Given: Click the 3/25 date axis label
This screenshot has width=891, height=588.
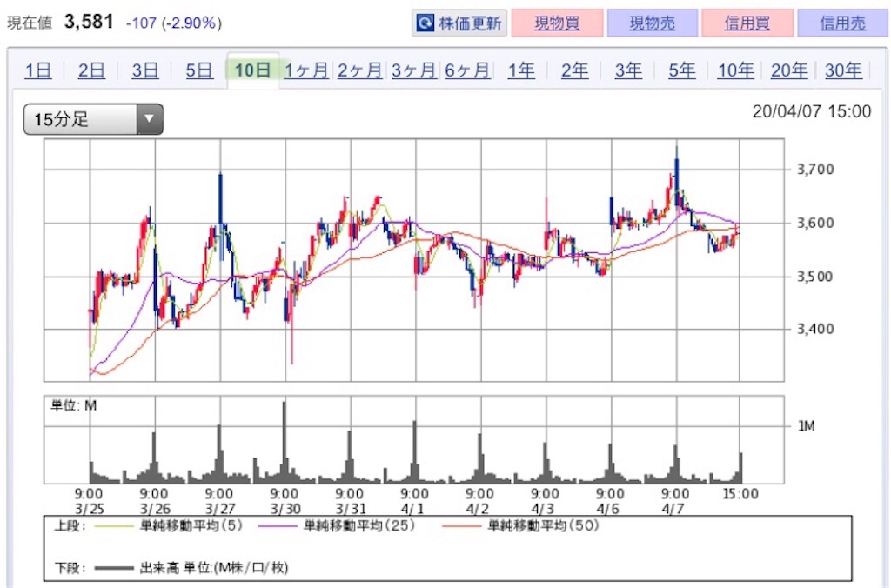Looking at the screenshot, I should click(90, 509).
